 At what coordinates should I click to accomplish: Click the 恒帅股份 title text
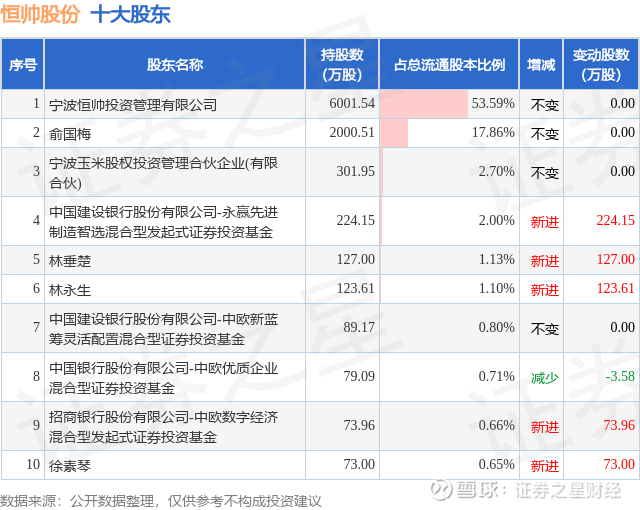pyautogui.click(x=40, y=14)
